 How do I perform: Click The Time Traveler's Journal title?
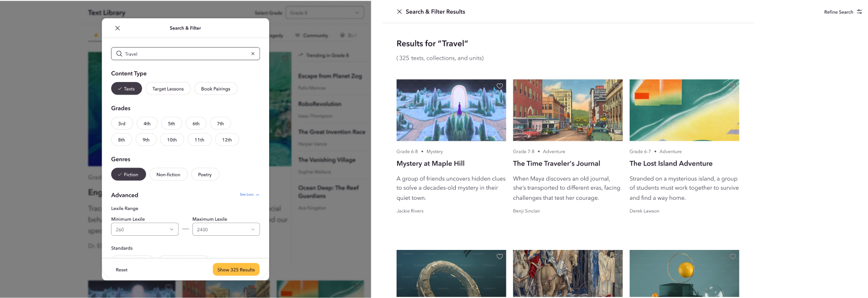coord(556,163)
